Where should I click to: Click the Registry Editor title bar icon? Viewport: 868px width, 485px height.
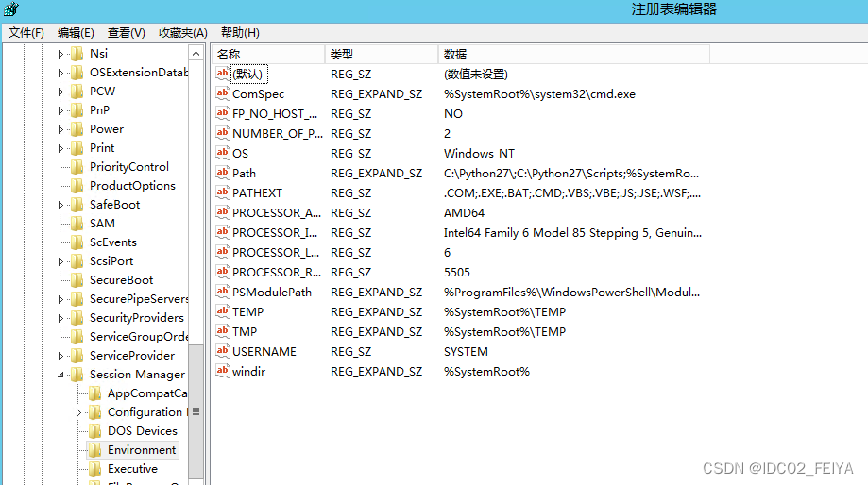click(x=11, y=9)
